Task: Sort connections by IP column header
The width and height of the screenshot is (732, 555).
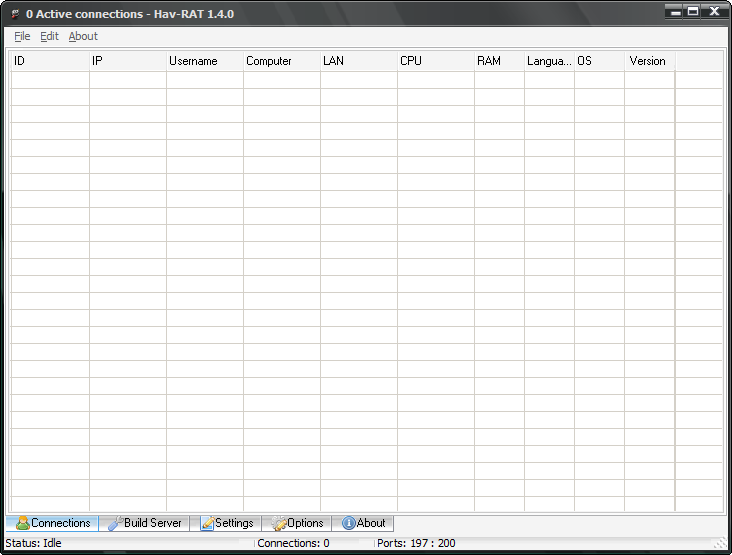Action: (x=127, y=61)
